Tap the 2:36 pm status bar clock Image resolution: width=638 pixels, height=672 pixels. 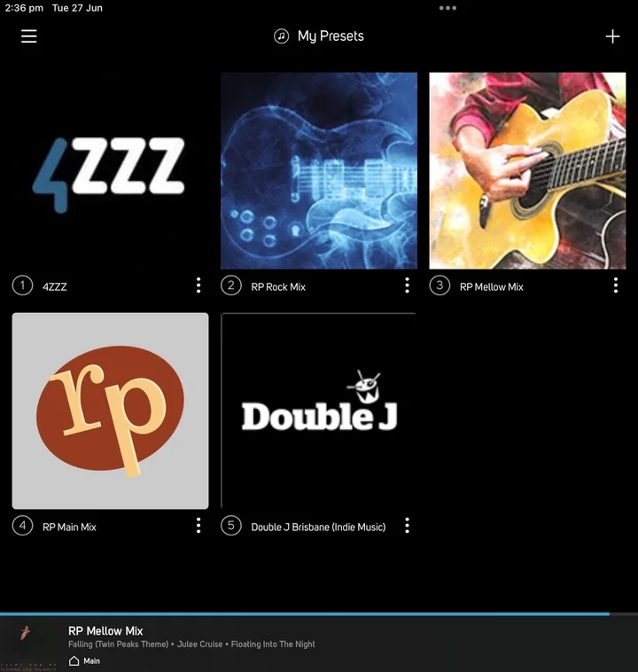(x=24, y=8)
